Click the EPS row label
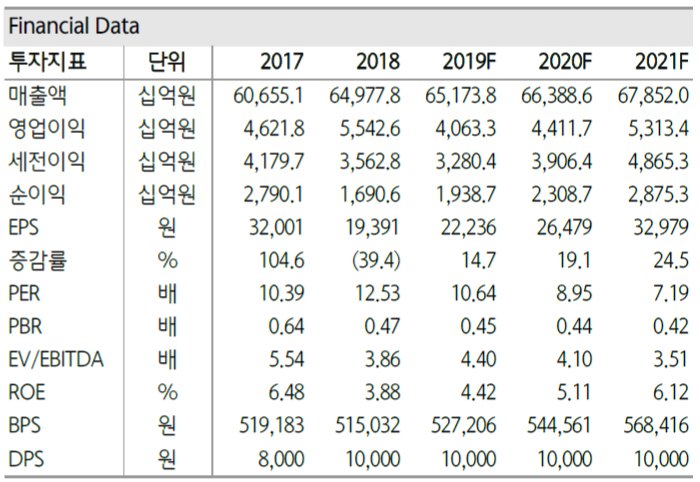 point(26,227)
